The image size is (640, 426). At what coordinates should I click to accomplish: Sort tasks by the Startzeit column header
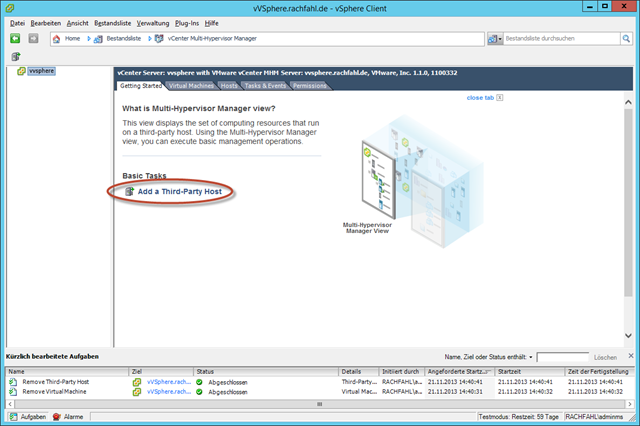pyautogui.click(x=530, y=372)
